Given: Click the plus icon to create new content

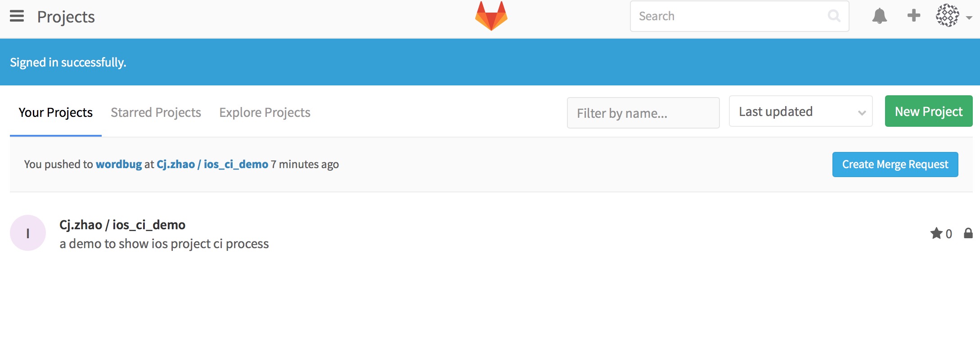Looking at the screenshot, I should [913, 16].
